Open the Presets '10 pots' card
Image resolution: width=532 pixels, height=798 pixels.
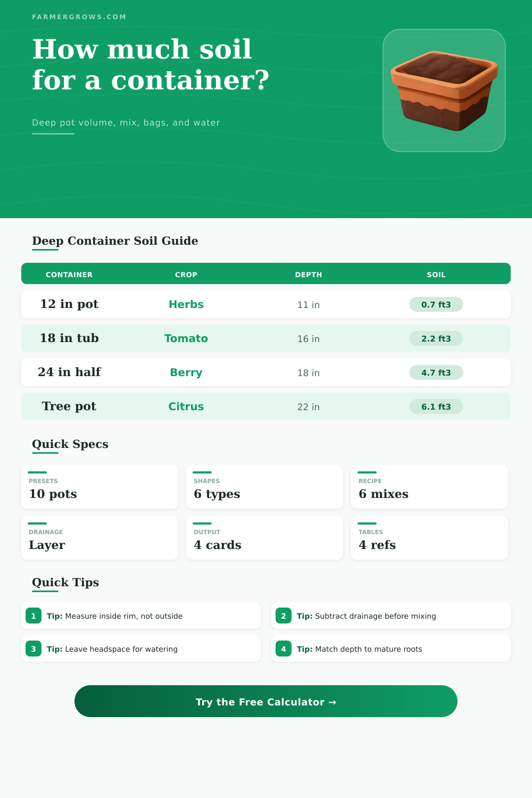[99, 487]
